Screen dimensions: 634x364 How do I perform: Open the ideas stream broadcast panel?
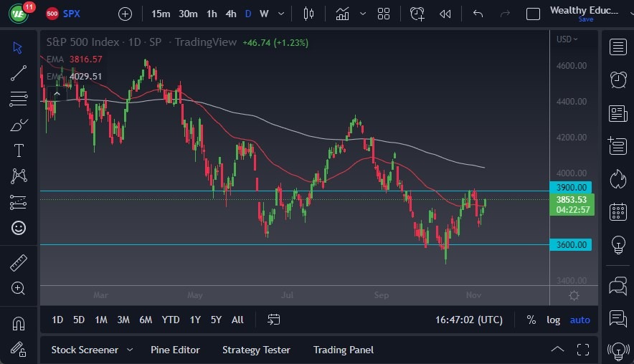pos(618,351)
